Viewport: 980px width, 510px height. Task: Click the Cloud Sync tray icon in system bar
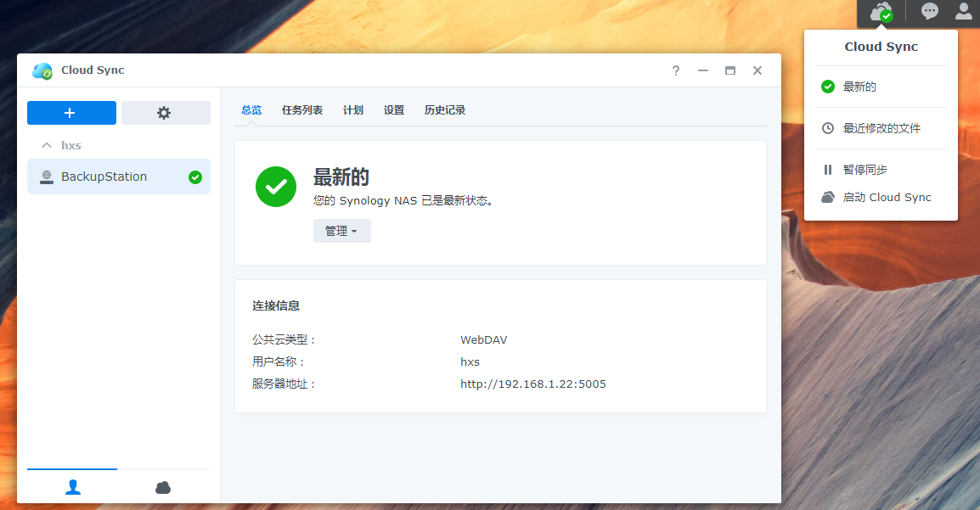[881, 12]
